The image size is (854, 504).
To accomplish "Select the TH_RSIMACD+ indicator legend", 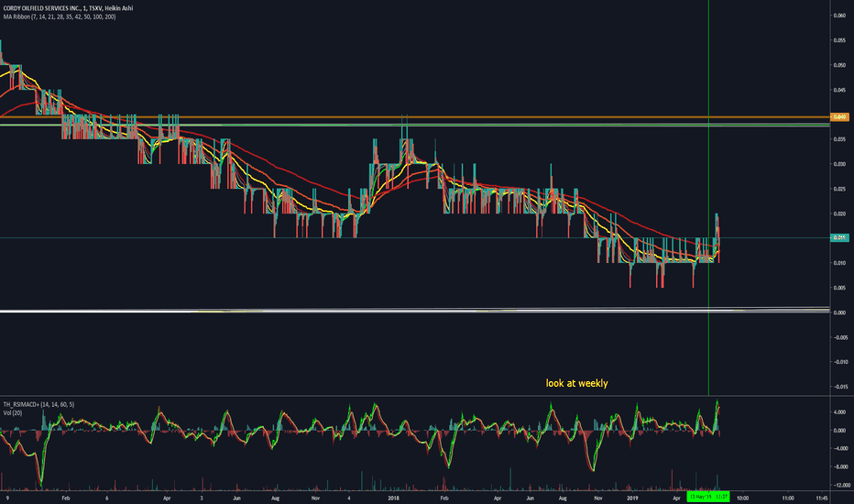I will pos(38,404).
